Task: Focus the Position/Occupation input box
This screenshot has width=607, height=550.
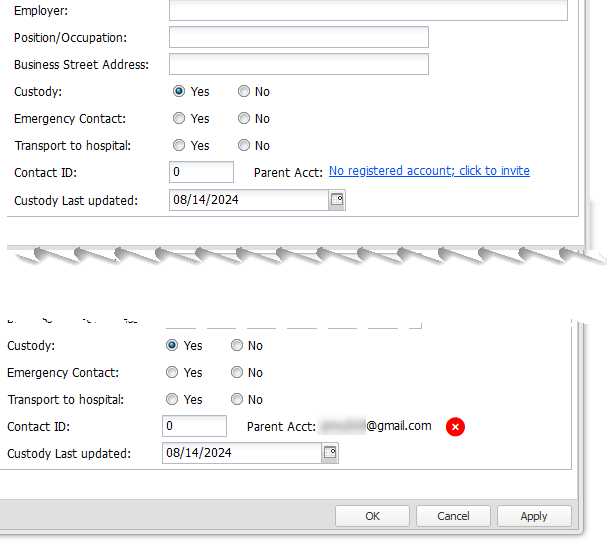Action: point(298,38)
